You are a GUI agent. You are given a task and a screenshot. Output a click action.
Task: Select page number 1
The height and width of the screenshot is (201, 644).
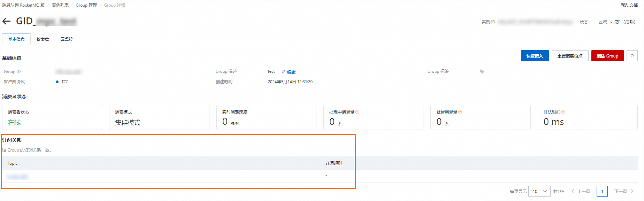602,191
